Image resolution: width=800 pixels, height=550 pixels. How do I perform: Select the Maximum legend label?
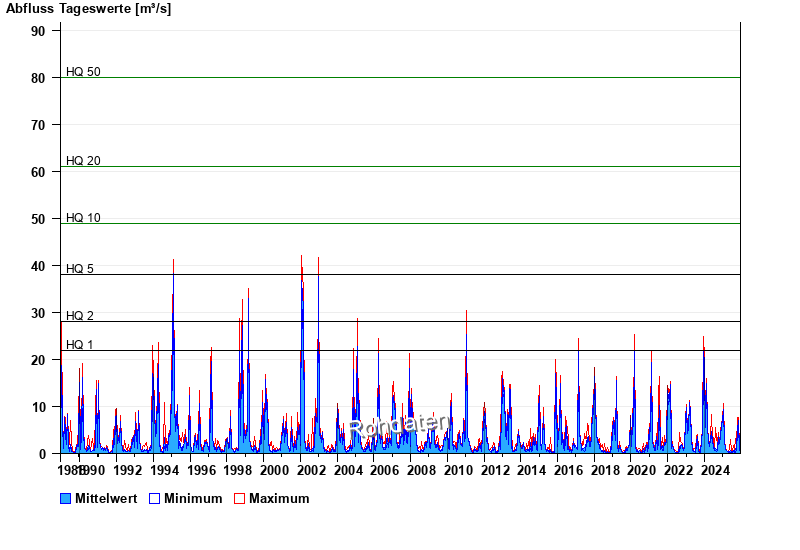tap(279, 498)
